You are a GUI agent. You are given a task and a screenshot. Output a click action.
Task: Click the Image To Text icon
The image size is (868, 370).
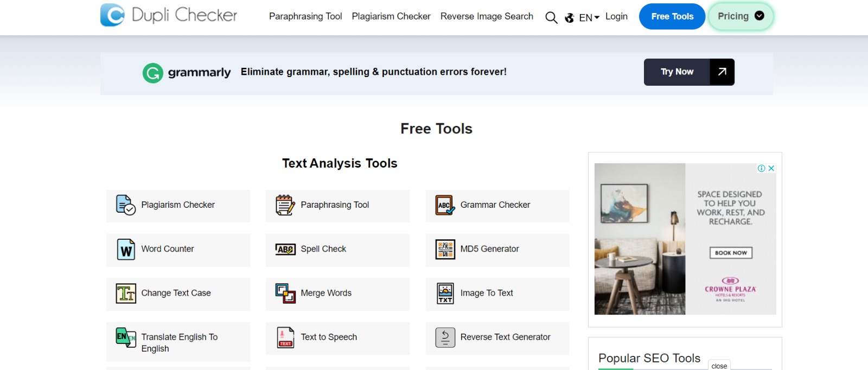(445, 294)
